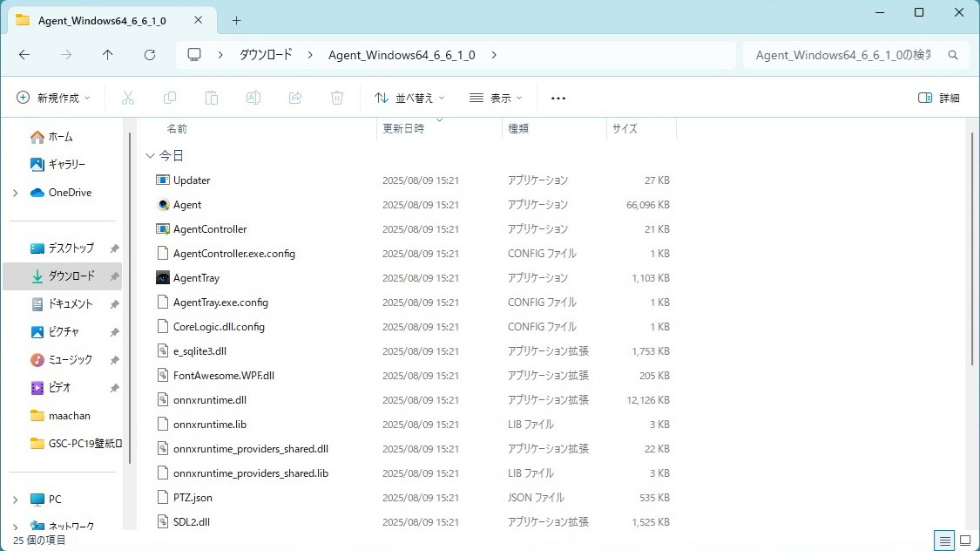Viewport: 980px width, 551px height.
Task: Click the PC monitor icon in address bar
Action: (194, 54)
